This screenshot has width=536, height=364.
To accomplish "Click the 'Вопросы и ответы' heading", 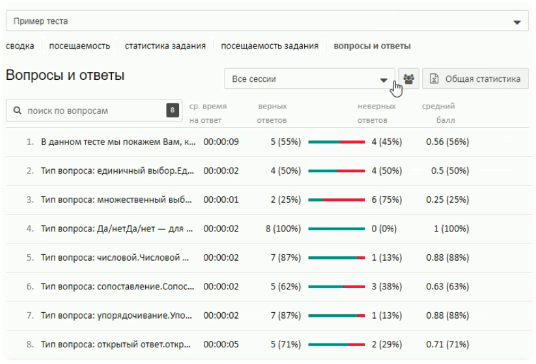I will (65, 75).
